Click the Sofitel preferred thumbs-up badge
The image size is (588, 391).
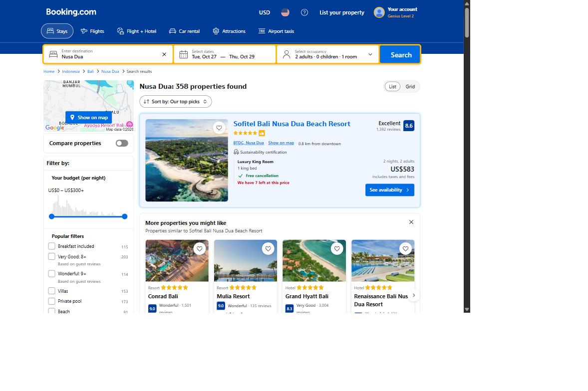(x=262, y=133)
